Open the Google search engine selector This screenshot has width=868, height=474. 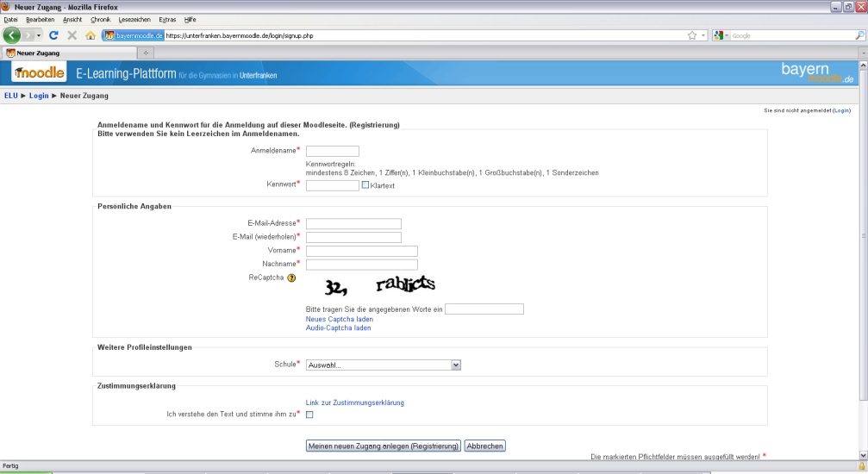721,35
